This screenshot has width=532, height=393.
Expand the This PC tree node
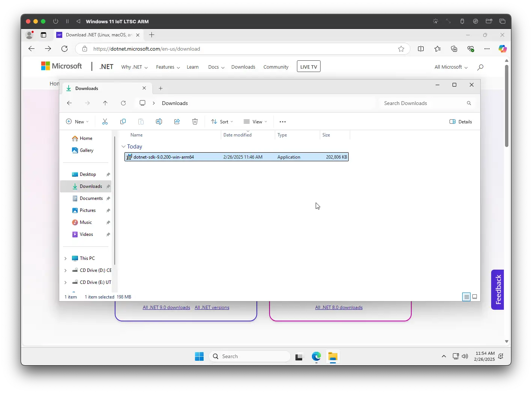[x=66, y=258]
